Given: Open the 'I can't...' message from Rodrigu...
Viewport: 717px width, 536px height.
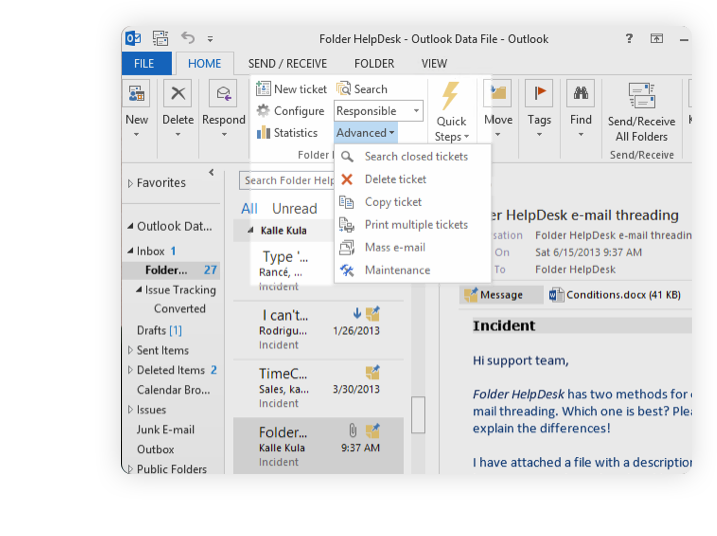Looking at the screenshot, I should pos(318,330).
